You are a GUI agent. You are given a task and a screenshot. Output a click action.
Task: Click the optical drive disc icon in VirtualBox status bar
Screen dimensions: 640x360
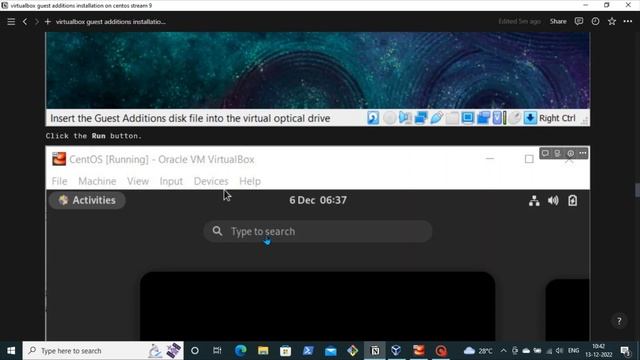[x=389, y=118]
